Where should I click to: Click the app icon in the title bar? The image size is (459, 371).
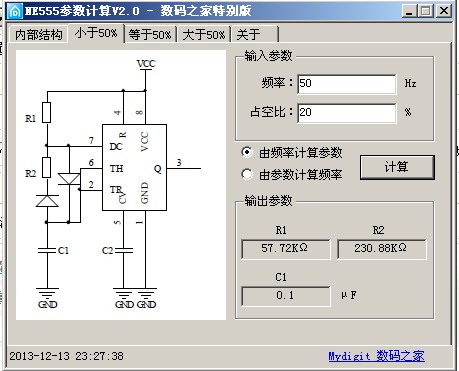pyautogui.click(x=15, y=11)
